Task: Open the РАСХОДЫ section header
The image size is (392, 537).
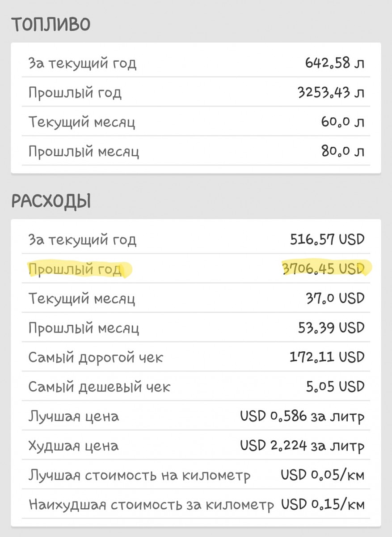Action: (51, 202)
